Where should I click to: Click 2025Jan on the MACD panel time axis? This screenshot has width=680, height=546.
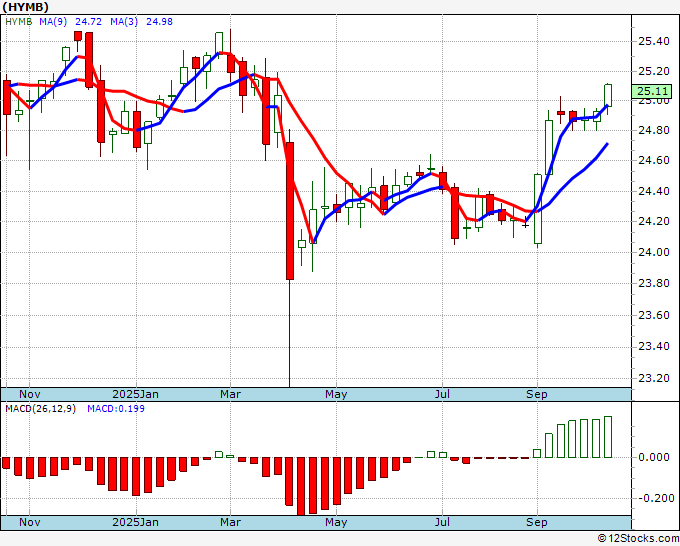(x=135, y=522)
